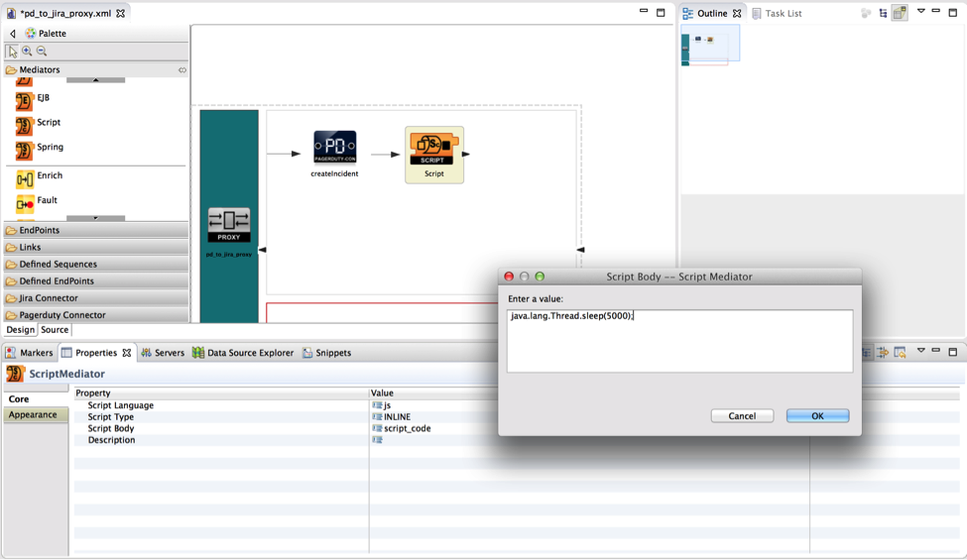The image size is (967, 560).
Task: Click the EJB mediator icon
Action: 25,100
